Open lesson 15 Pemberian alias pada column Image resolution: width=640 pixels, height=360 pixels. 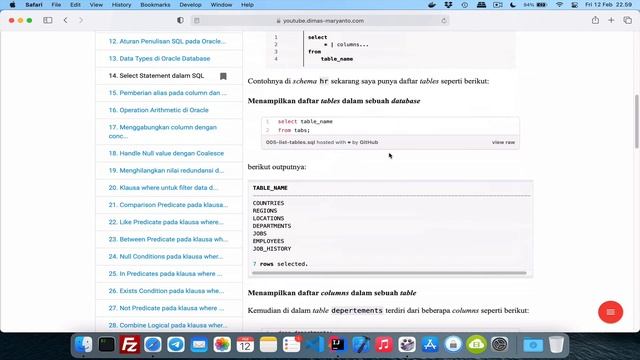coord(168,93)
